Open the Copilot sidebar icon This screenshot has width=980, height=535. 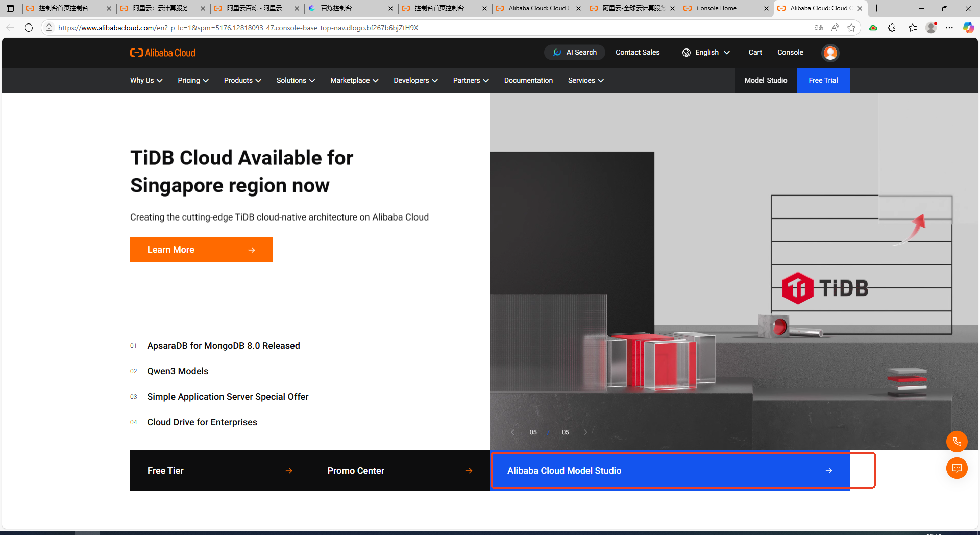tap(968, 28)
